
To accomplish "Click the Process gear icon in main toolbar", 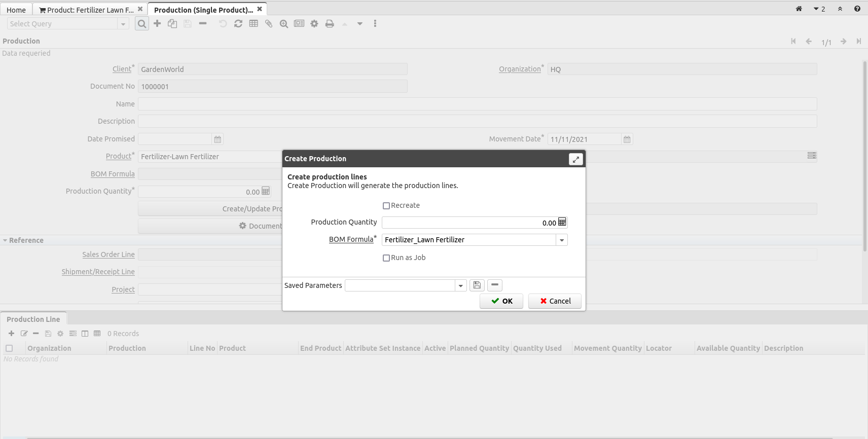I will (x=314, y=23).
